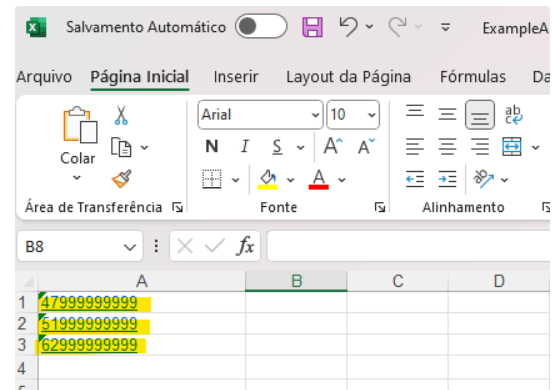
Task: Open the Inserir tab
Action: coord(236,77)
